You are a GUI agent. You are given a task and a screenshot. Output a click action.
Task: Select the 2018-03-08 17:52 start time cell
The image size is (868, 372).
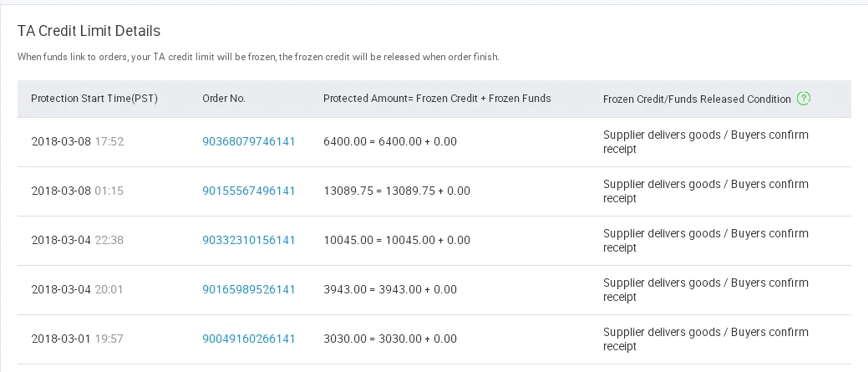point(77,141)
